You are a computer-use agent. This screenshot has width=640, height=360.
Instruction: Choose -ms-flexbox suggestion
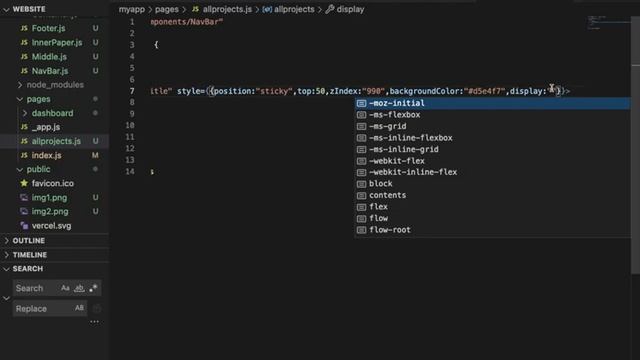pos(492,115)
